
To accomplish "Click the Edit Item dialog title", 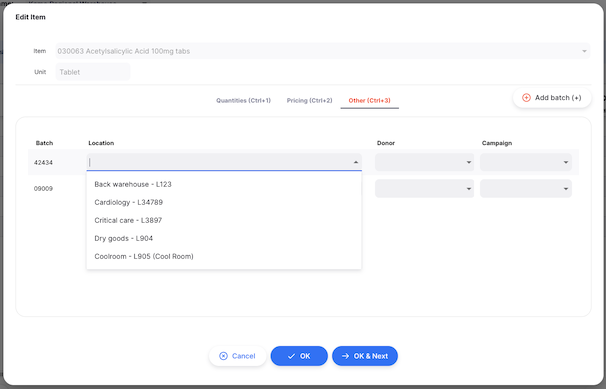I will click(x=31, y=17).
